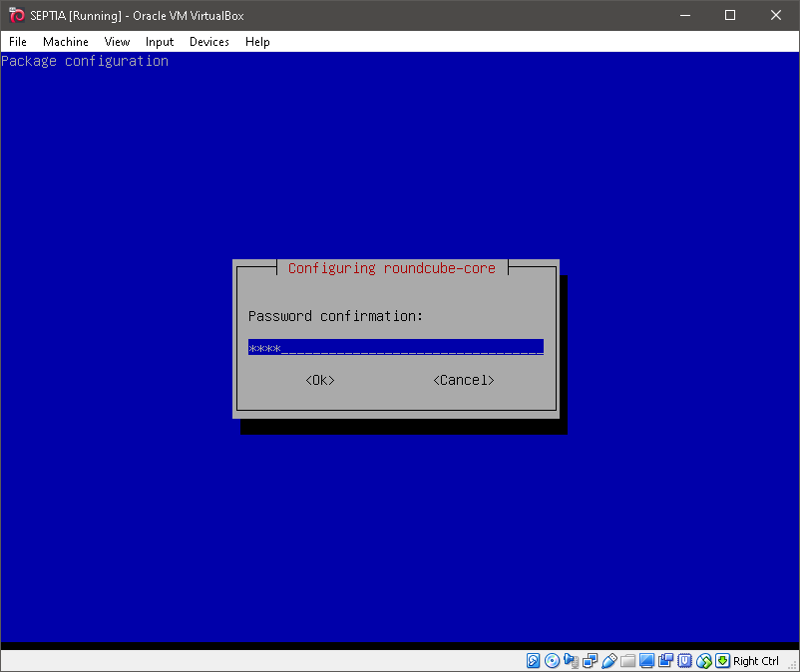
Task: Open the File menu
Action: tap(18, 42)
